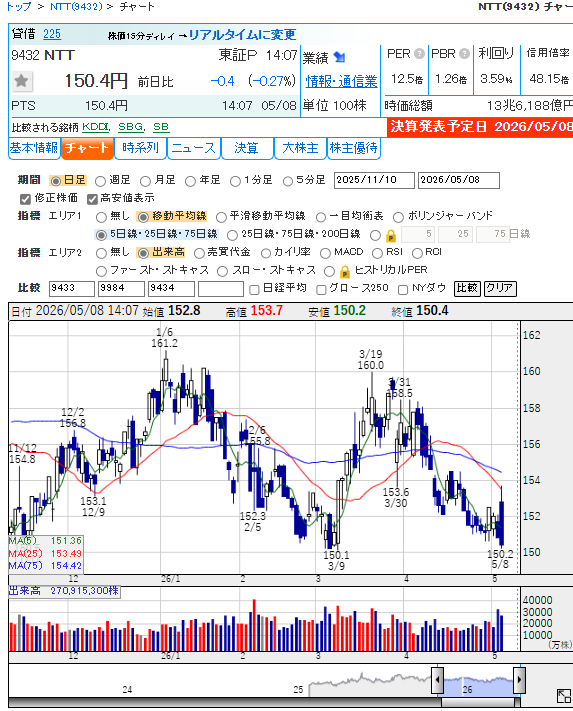Switch to the 時系列 tab

tap(140, 148)
